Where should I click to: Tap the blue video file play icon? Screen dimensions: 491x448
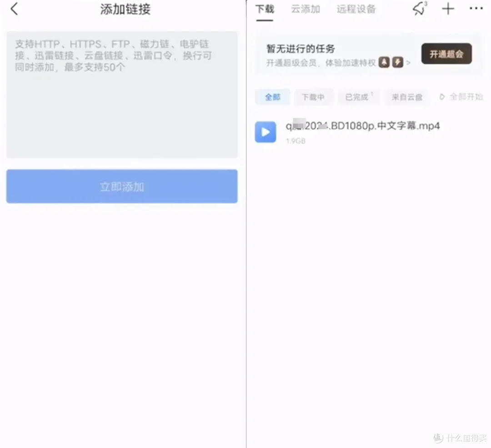[x=266, y=132]
